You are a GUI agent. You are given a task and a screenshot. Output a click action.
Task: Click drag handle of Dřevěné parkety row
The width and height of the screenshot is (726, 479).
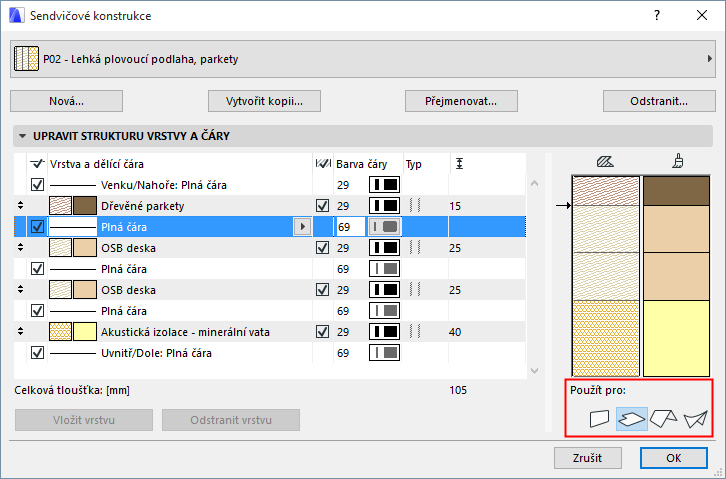point(20,205)
